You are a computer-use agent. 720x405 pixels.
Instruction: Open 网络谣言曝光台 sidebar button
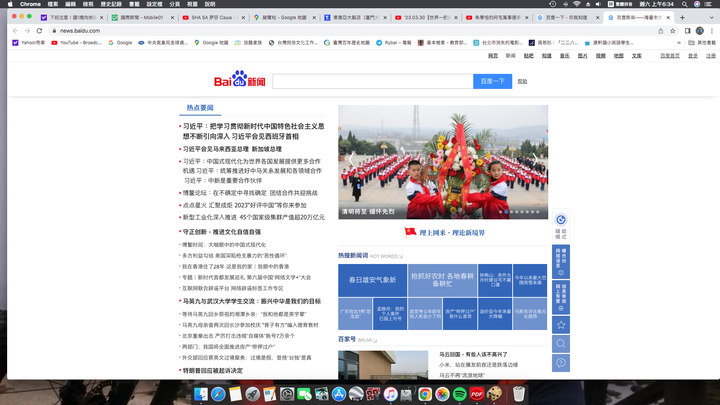[561, 262]
